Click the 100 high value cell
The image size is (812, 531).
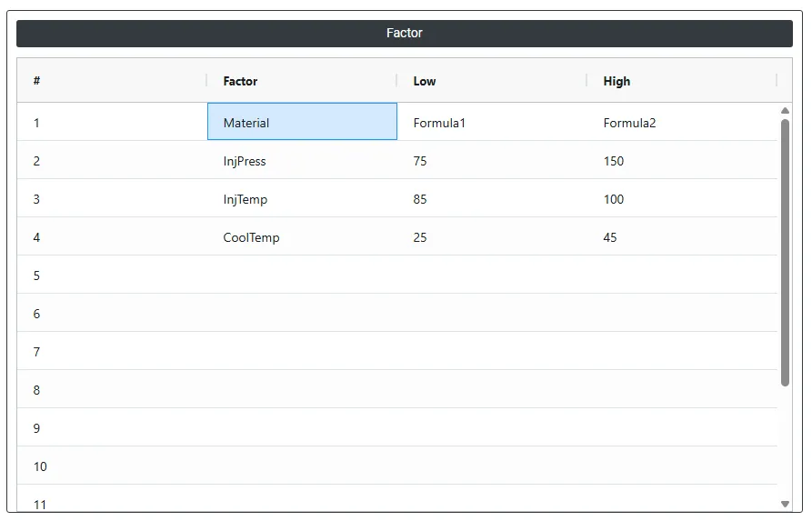point(682,198)
